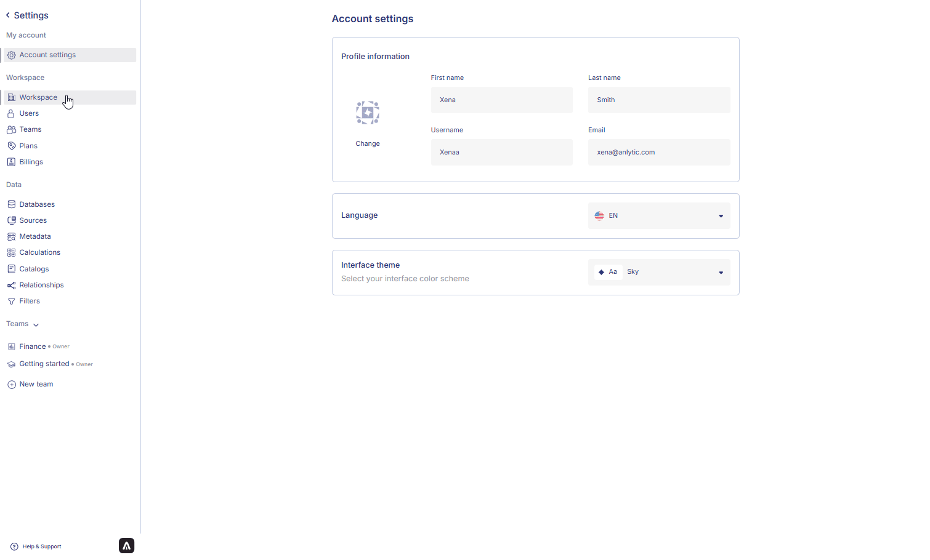Click the Filters funnel icon
This screenshot has width=930, height=560.
pyautogui.click(x=11, y=302)
